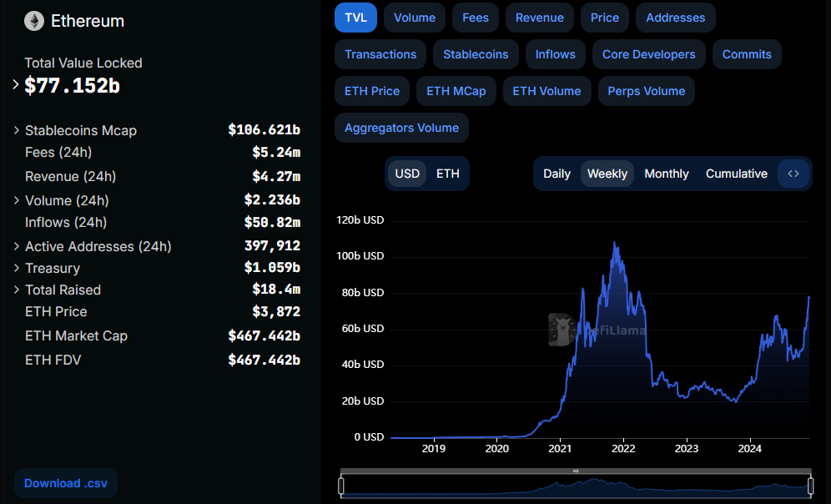Click the Ethereum logo icon

[33, 21]
